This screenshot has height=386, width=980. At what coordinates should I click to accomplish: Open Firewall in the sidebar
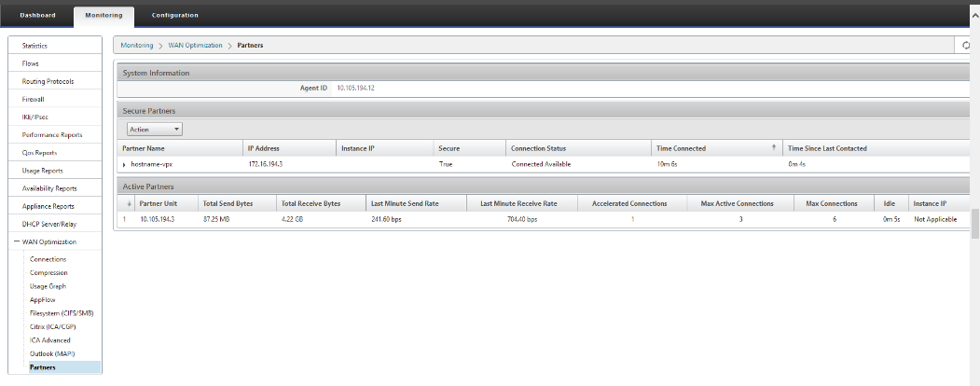tap(55, 99)
